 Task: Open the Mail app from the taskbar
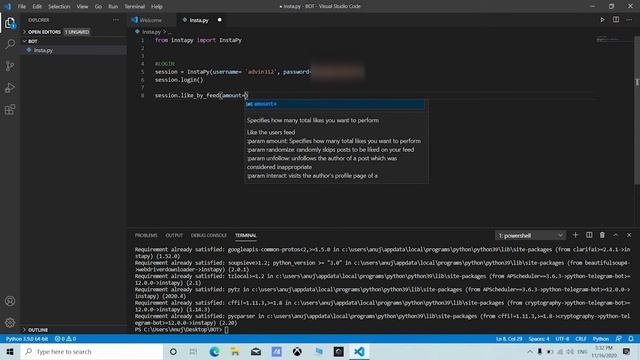(x=256, y=351)
